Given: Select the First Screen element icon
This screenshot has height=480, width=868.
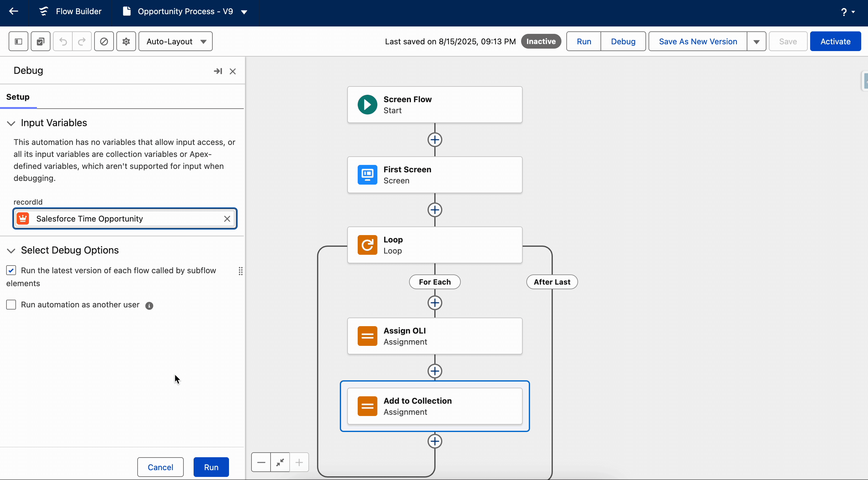Looking at the screenshot, I should 367,175.
